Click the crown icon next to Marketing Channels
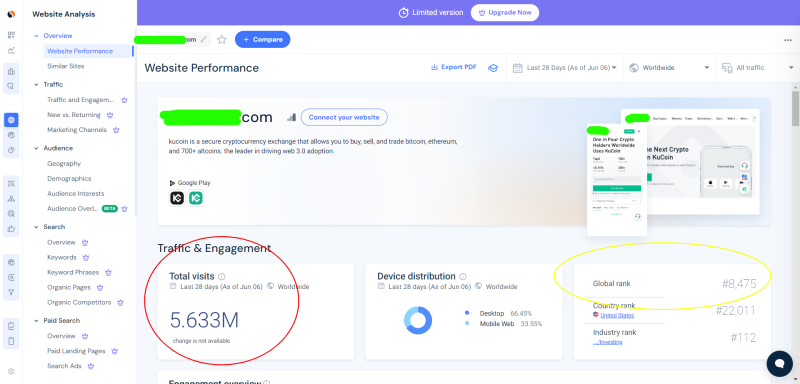 pyautogui.click(x=116, y=130)
